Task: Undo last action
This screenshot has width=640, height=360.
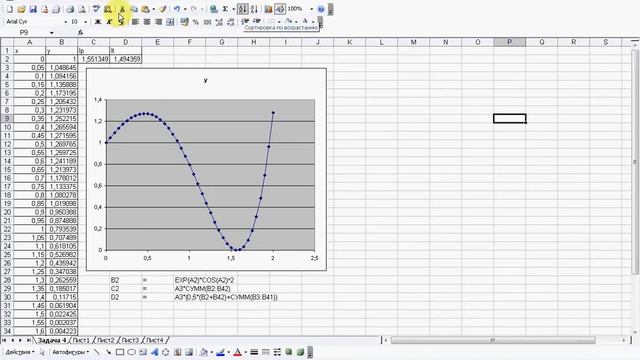Action: pos(177,9)
